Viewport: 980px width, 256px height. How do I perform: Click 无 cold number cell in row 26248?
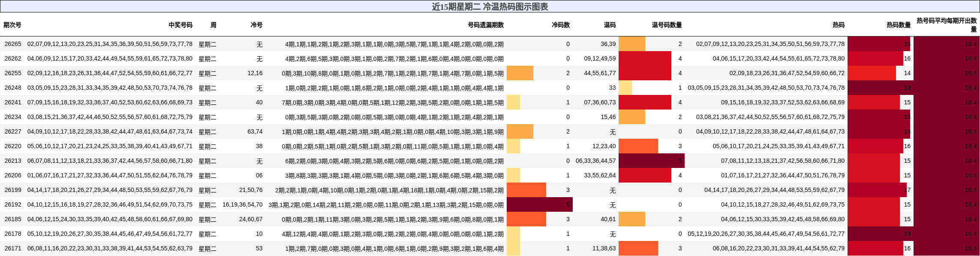259,88
